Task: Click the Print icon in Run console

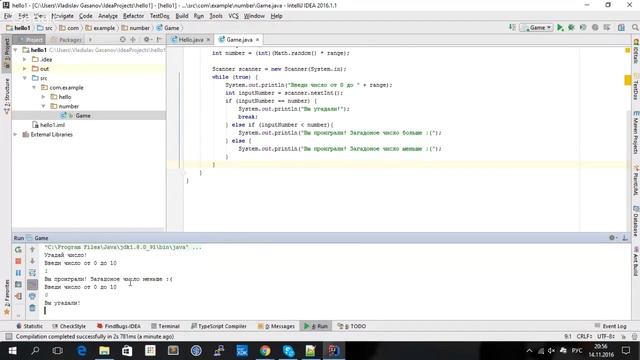Action: [x=32, y=296]
